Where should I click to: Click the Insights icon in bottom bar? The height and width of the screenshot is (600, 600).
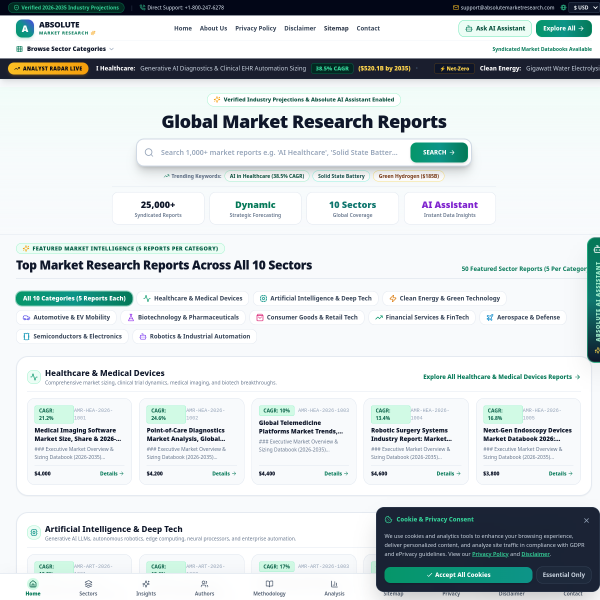pos(146,584)
